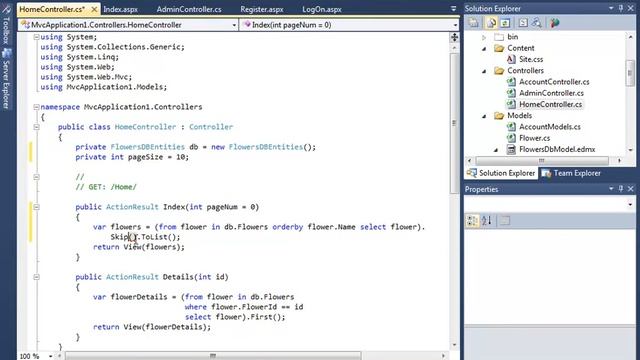Collapse the FlowersDbModel.edmx node
Image resolution: width=640 pixels, height=360 pixels.
pos(496,150)
